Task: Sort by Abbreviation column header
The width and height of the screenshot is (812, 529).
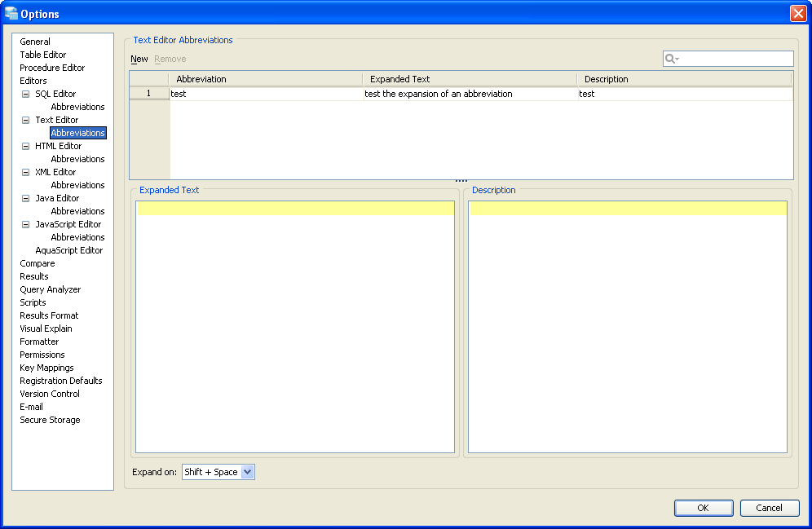Action: 266,79
